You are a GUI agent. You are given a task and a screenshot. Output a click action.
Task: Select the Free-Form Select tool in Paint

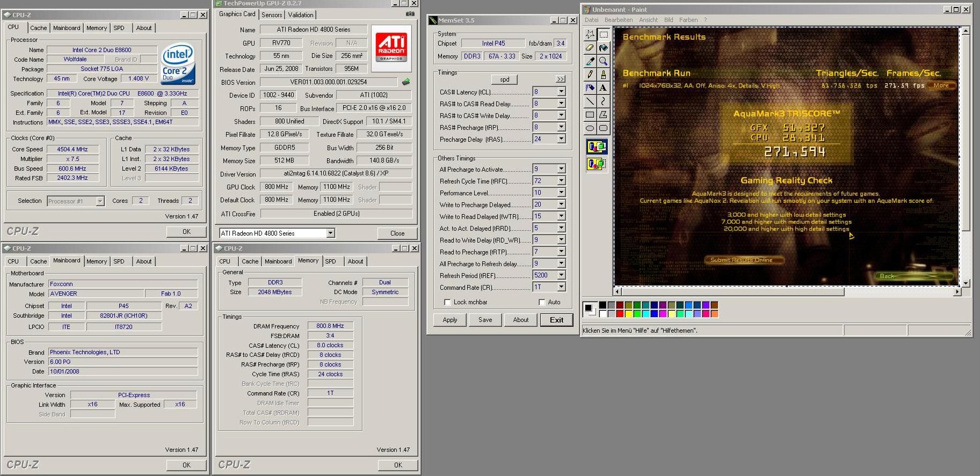pos(590,34)
